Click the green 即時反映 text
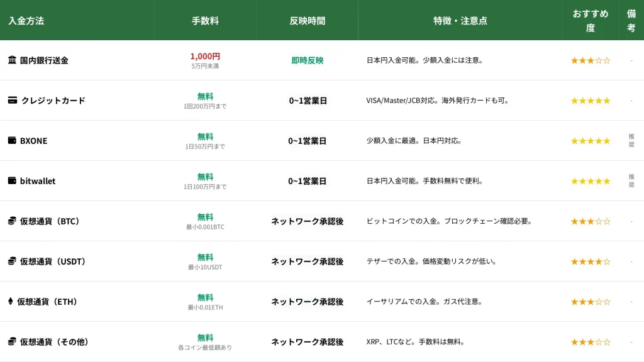 tap(308, 60)
